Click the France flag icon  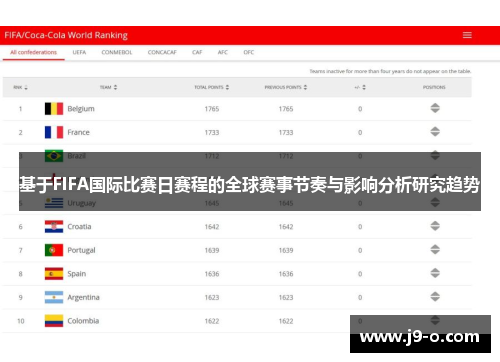[x=54, y=132]
